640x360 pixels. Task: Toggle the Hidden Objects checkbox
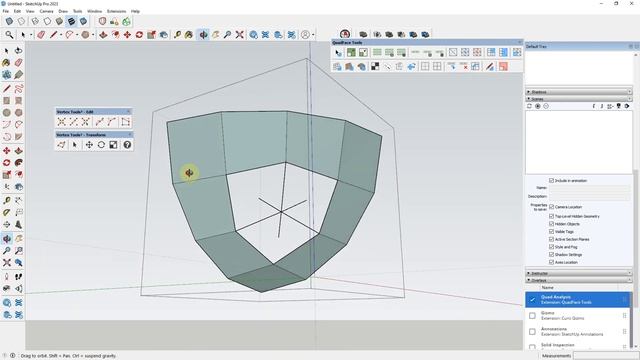click(551, 224)
